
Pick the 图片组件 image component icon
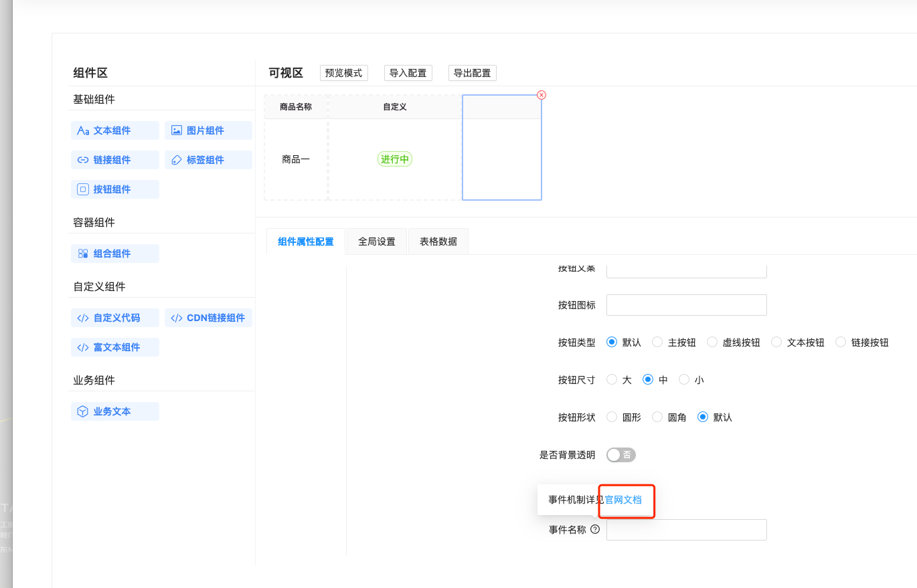point(177,130)
